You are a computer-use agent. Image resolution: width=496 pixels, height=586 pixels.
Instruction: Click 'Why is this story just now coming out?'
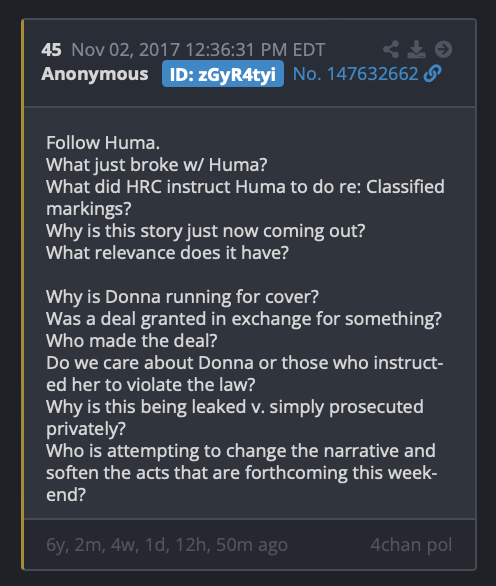pos(206,231)
